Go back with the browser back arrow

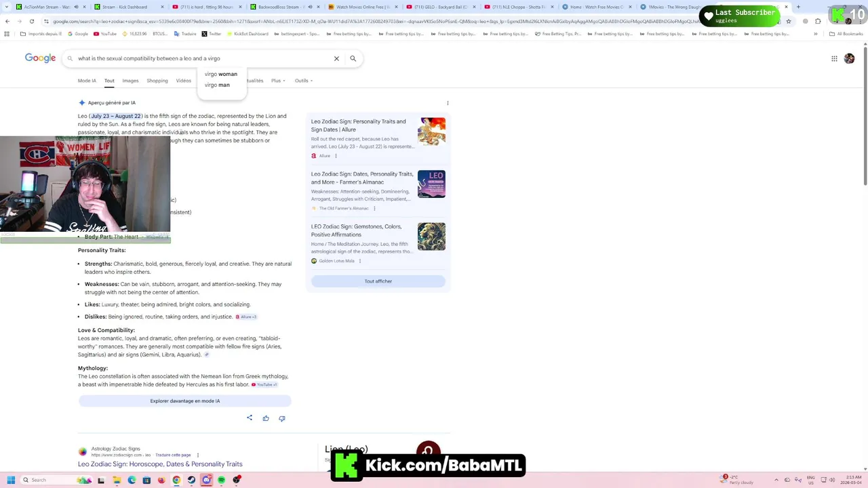pyautogui.click(x=7, y=21)
